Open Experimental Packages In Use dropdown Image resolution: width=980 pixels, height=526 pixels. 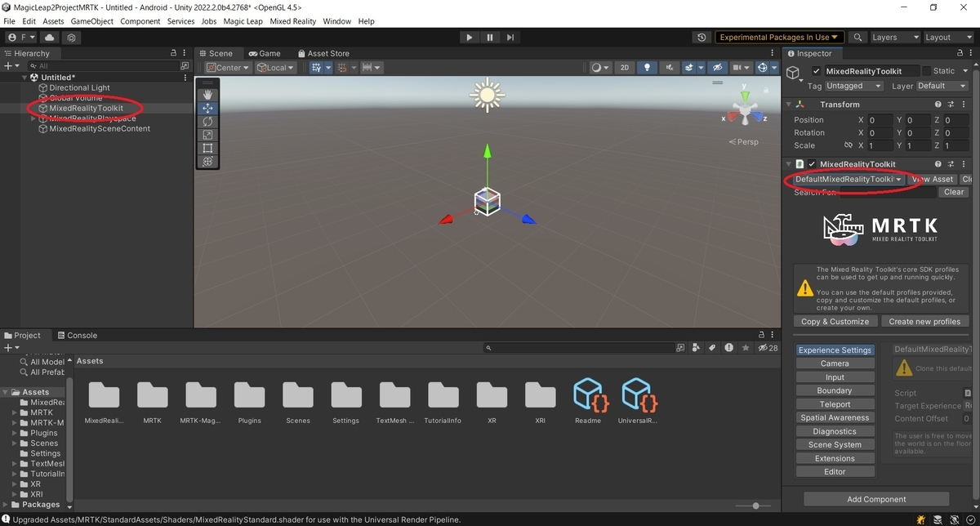click(780, 37)
